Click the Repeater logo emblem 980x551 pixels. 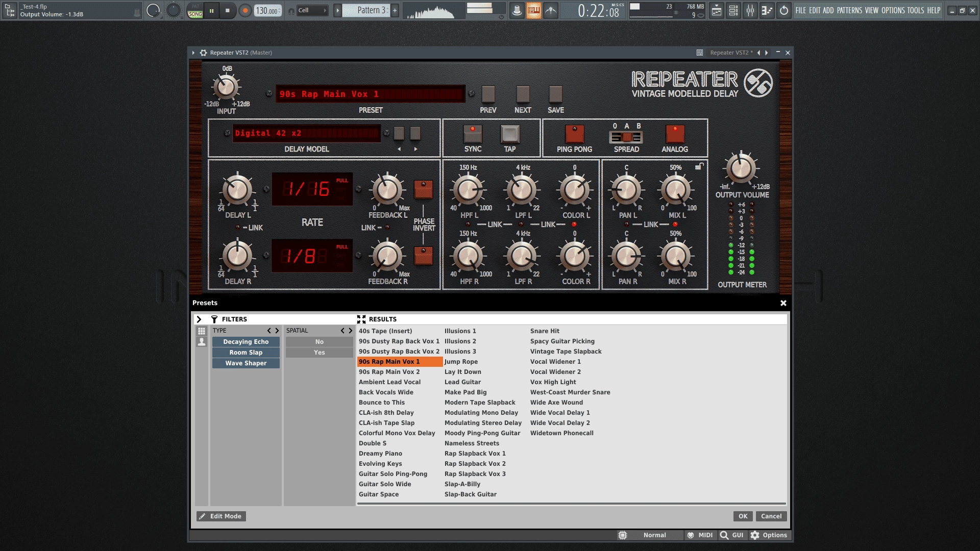(x=758, y=83)
